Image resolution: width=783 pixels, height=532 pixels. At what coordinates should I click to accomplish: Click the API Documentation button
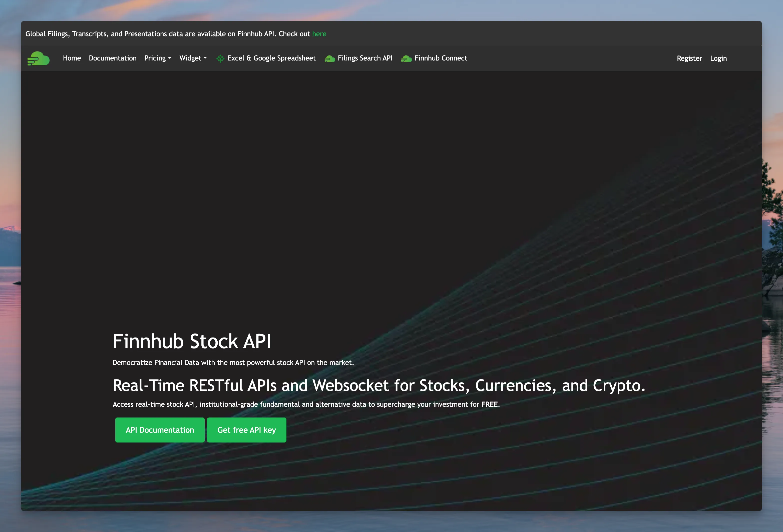pos(160,430)
